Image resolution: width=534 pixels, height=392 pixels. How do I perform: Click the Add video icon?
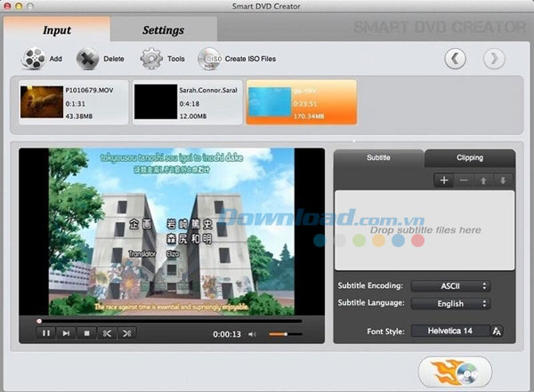(x=33, y=59)
